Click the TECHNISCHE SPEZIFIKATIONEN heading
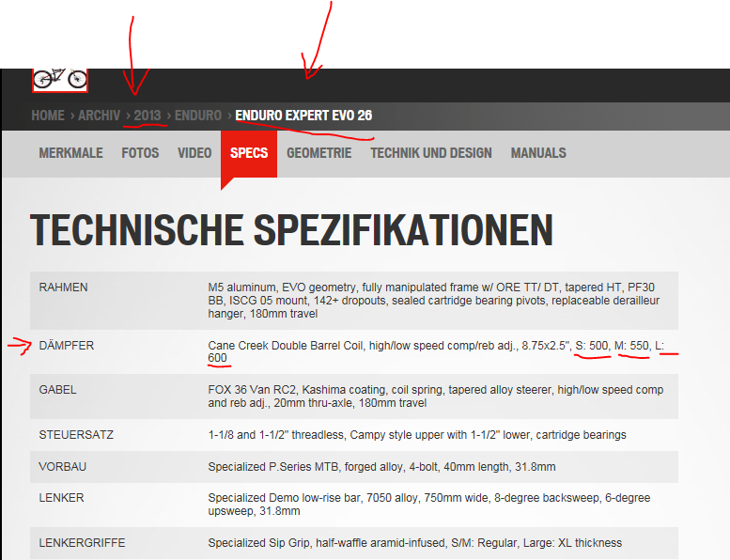Screen dimensions: 730x560 click(291, 229)
